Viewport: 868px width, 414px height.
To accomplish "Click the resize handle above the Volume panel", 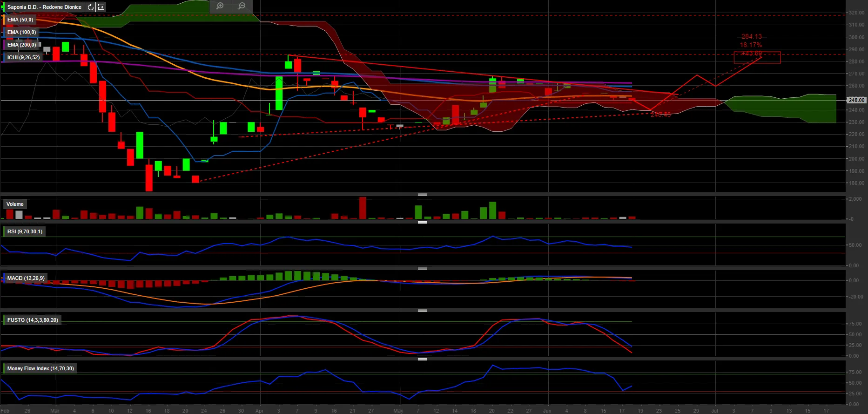I will 423,195.
